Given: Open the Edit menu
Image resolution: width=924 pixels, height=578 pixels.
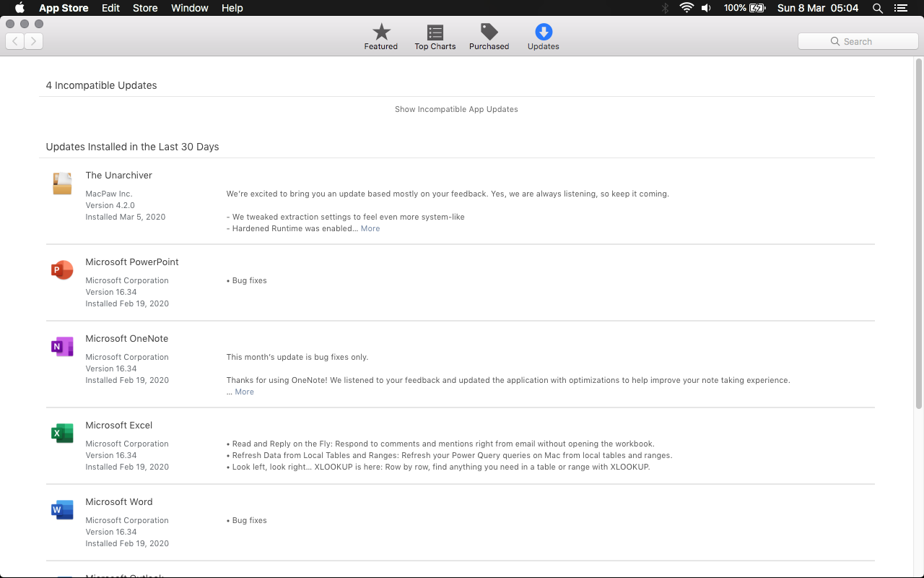Looking at the screenshot, I should (x=110, y=8).
